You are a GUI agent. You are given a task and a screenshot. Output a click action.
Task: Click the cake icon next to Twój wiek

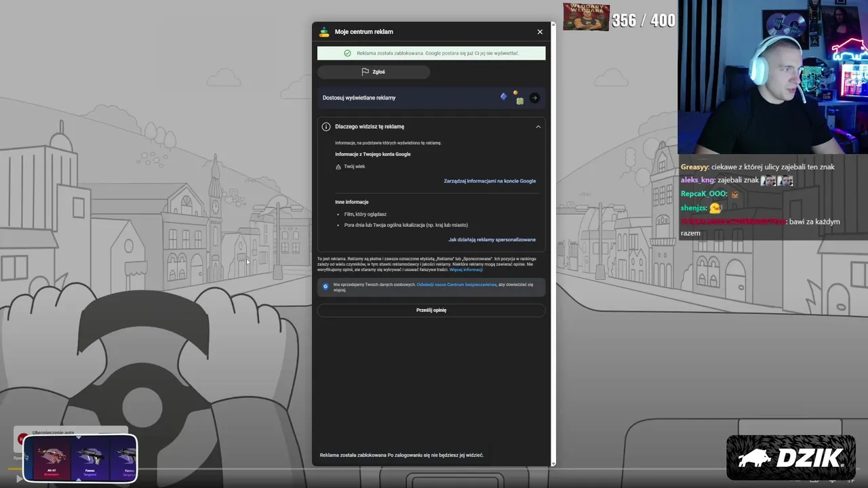(338, 167)
